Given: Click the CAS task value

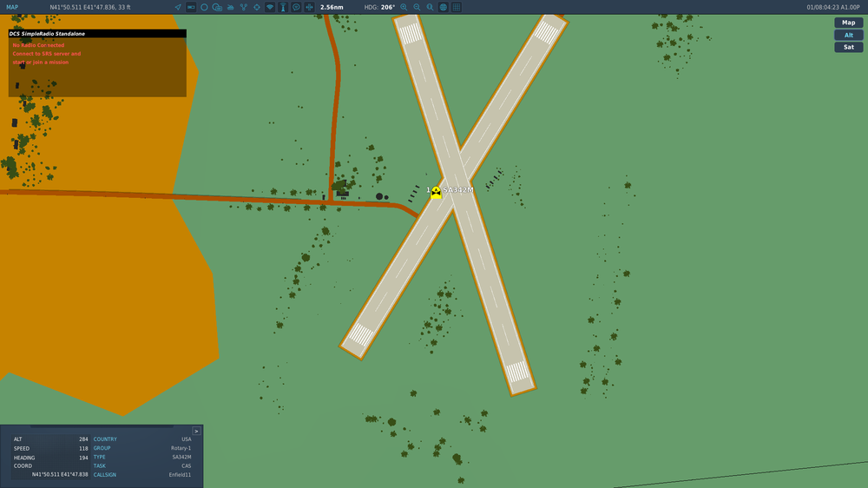Looking at the screenshot, I should [x=187, y=465].
